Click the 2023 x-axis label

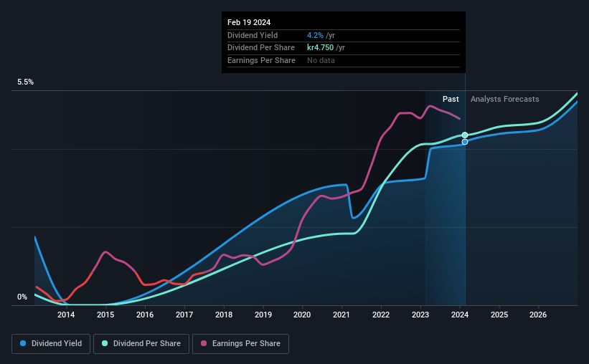[x=420, y=315]
